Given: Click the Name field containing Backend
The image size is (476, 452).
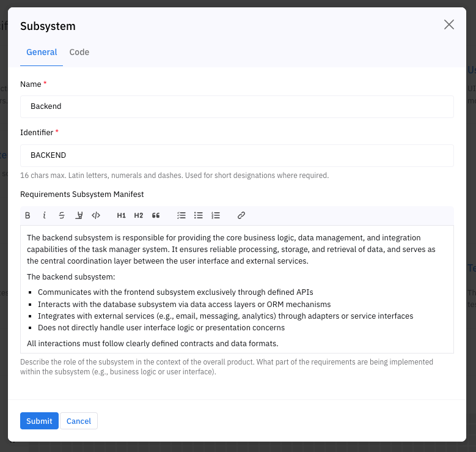Looking at the screenshot, I should click(x=237, y=106).
